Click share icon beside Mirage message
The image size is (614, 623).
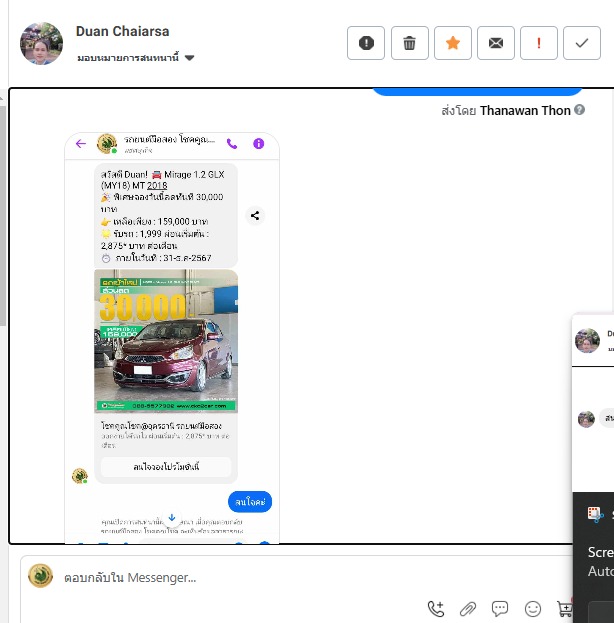255,216
